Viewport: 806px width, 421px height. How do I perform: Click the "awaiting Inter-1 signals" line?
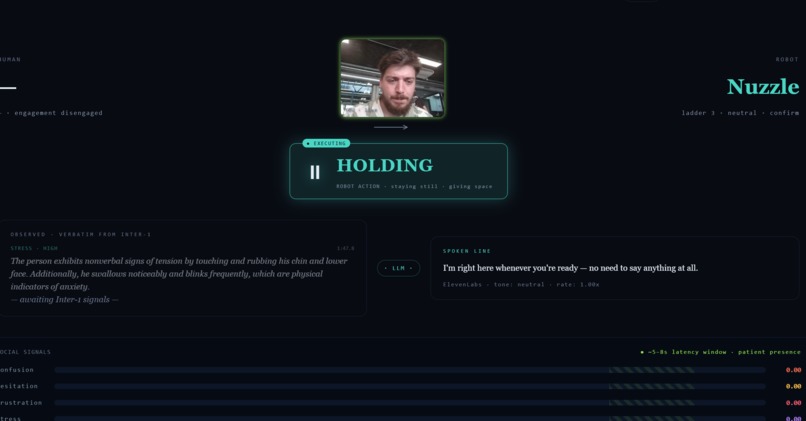64,300
